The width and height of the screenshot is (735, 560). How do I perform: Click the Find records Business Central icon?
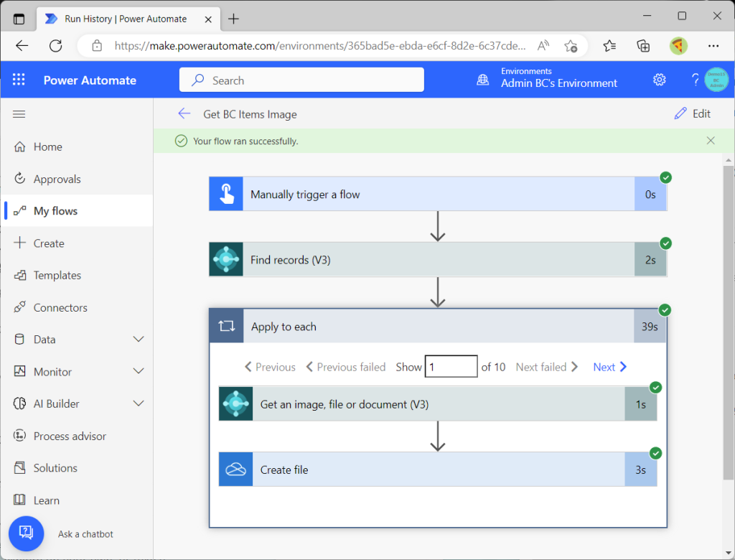tap(226, 259)
